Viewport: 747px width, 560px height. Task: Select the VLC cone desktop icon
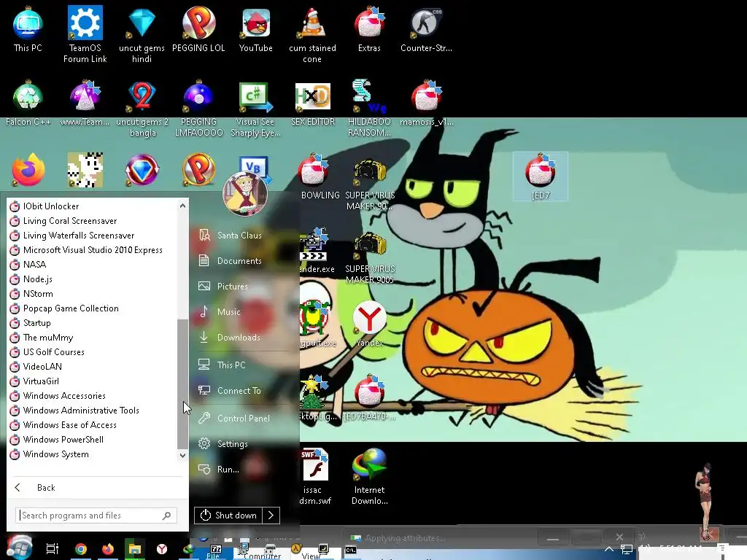tap(312, 34)
